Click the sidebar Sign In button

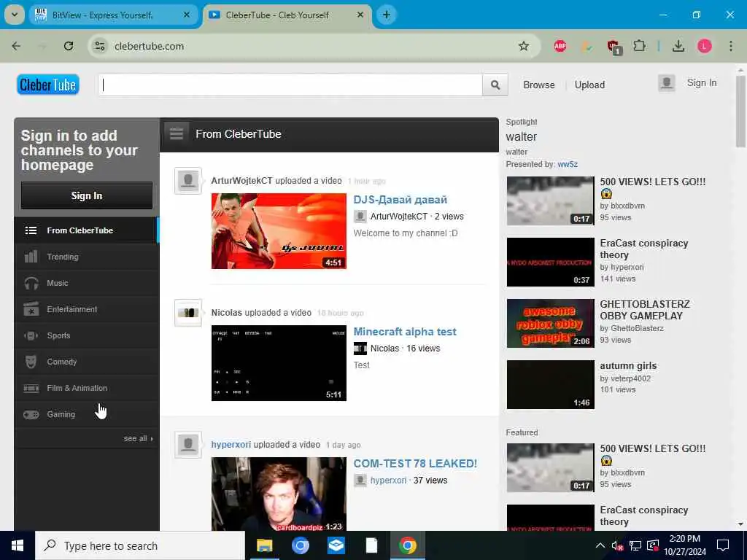point(87,195)
